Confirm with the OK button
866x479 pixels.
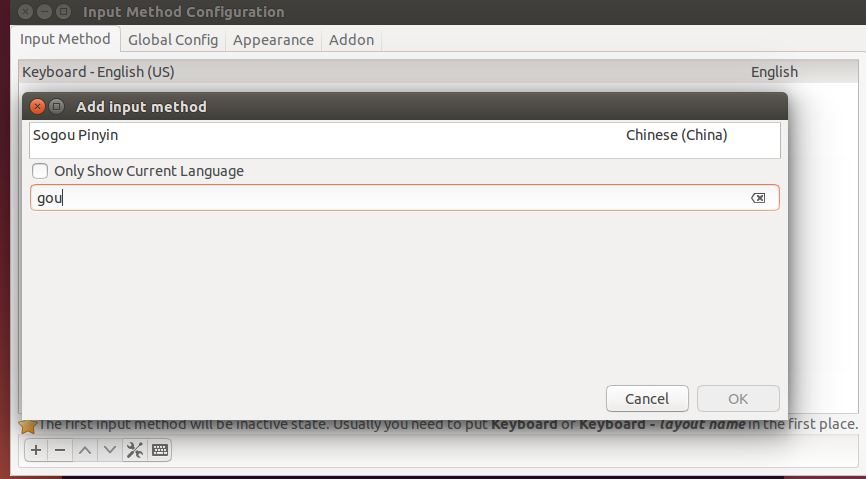[738, 398]
